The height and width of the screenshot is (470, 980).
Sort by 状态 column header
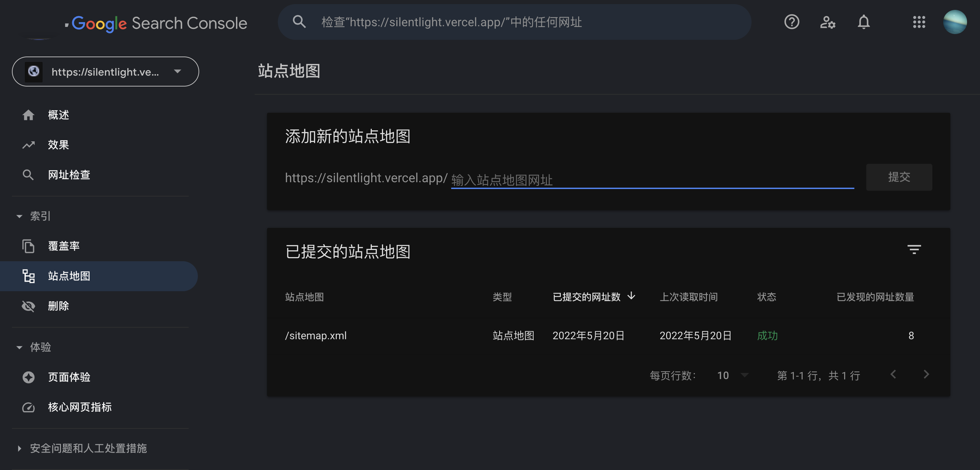(766, 297)
